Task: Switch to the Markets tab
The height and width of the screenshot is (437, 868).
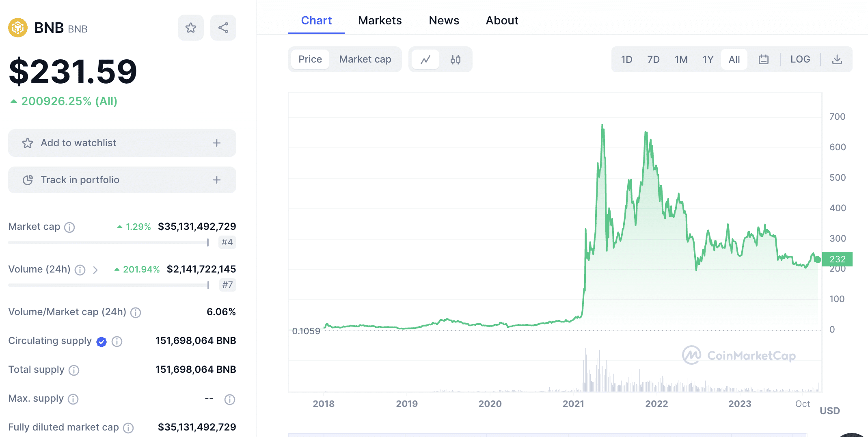Action: 380,20
